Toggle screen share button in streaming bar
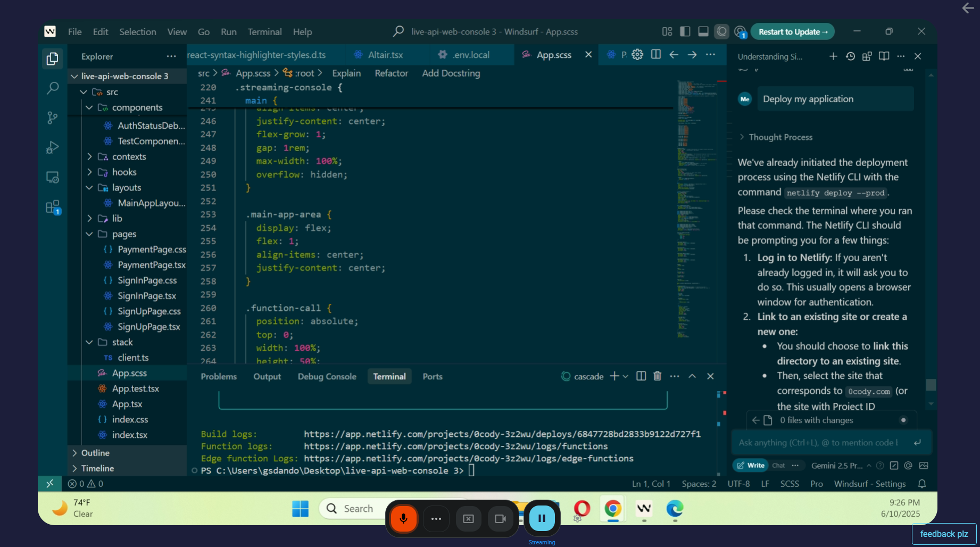The width and height of the screenshot is (980, 547). [x=468, y=518]
